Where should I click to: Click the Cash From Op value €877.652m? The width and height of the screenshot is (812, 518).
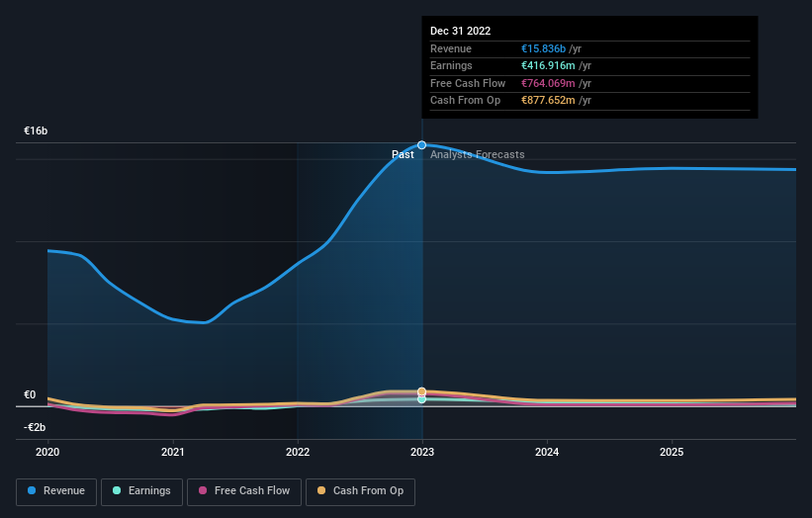[548, 101]
